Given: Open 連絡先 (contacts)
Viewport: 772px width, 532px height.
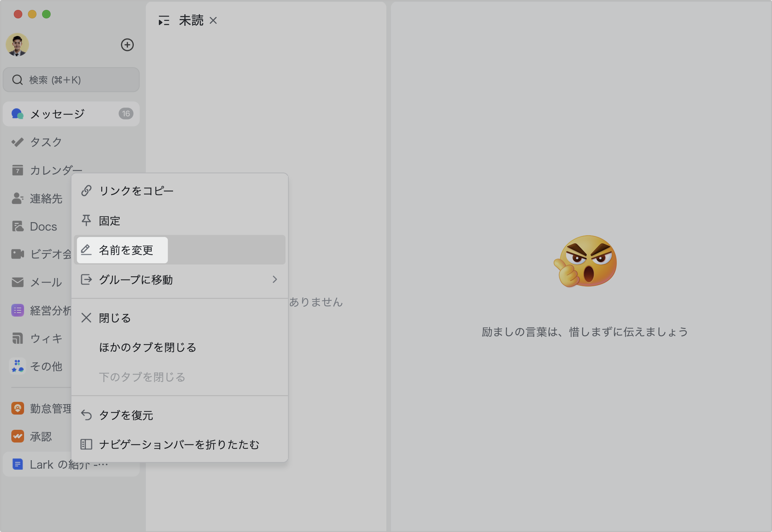Looking at the screenshot, I should click(x=46, y=198).
